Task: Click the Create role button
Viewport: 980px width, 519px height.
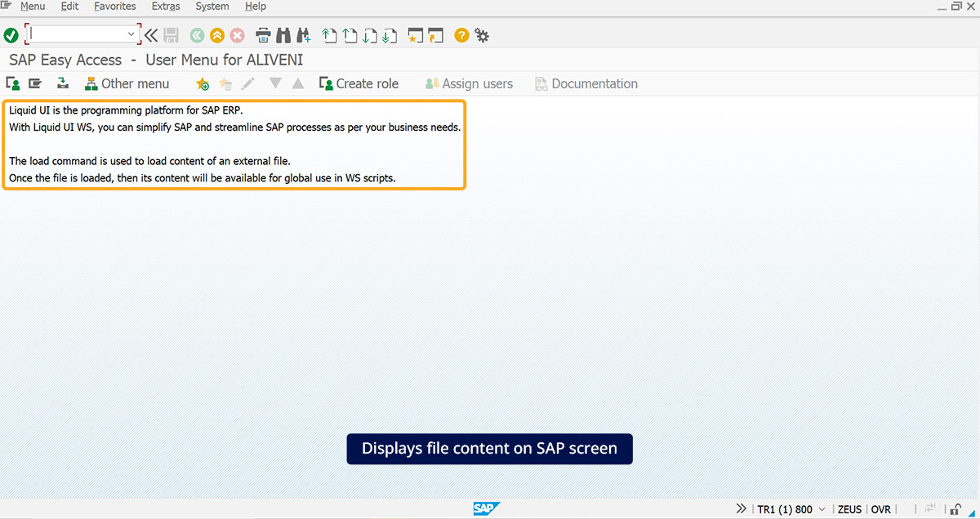Action: pos(359,83)
